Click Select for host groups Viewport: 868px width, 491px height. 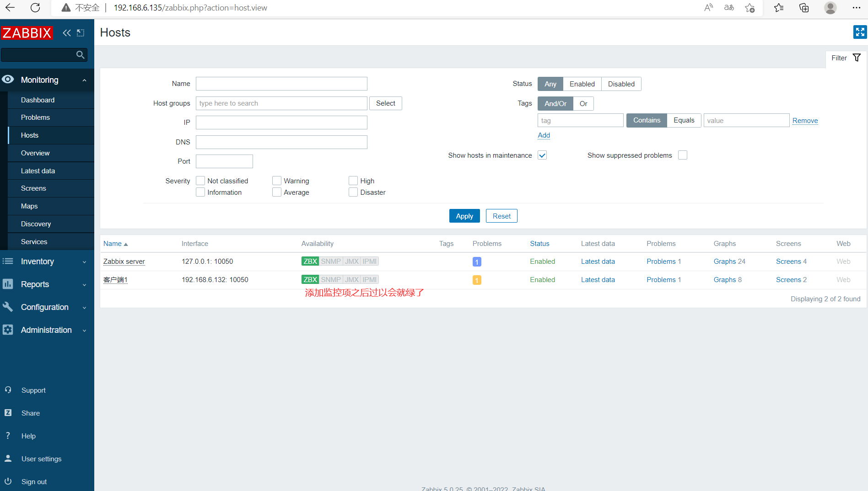tap(386, 103)
